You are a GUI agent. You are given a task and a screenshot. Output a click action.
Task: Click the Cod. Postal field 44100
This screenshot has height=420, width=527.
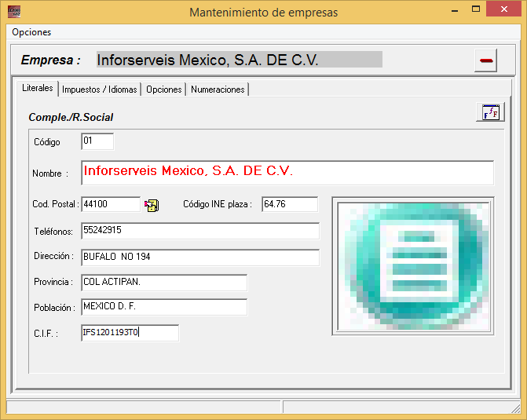click(x=111, y=204)
